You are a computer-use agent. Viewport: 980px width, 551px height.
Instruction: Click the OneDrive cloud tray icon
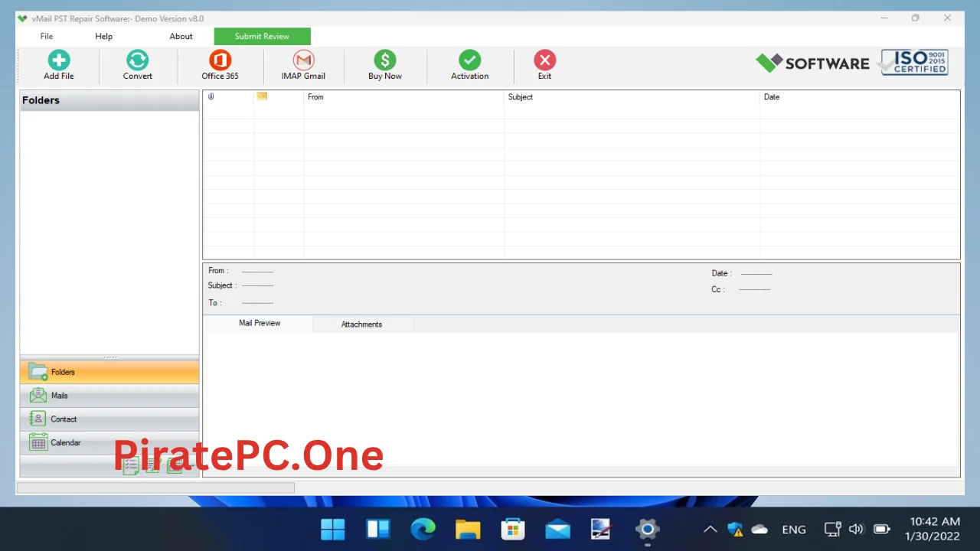(x=759, y=529)
